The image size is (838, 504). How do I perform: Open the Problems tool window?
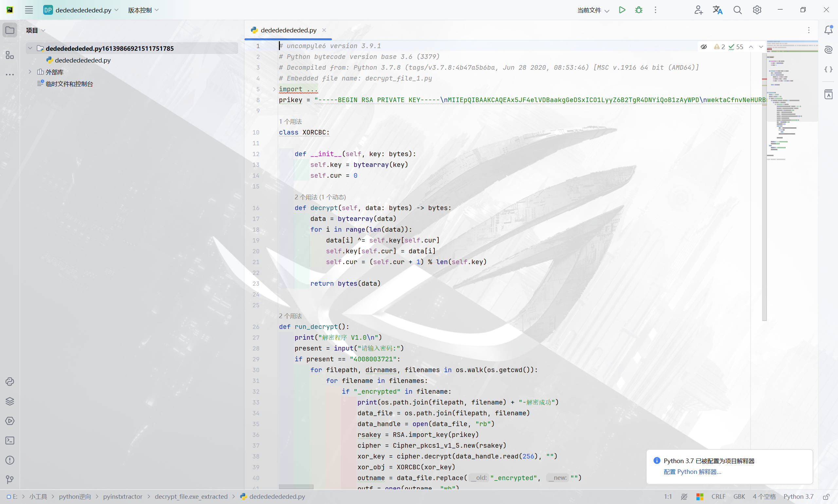(10, 460)
